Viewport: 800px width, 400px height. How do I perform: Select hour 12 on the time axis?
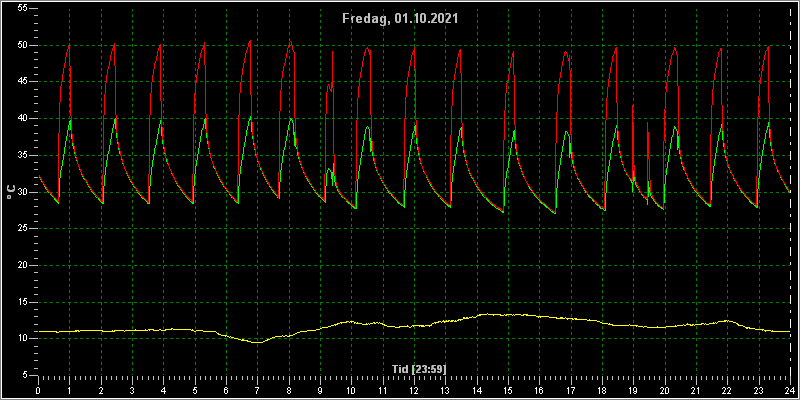tap(414, 391)
